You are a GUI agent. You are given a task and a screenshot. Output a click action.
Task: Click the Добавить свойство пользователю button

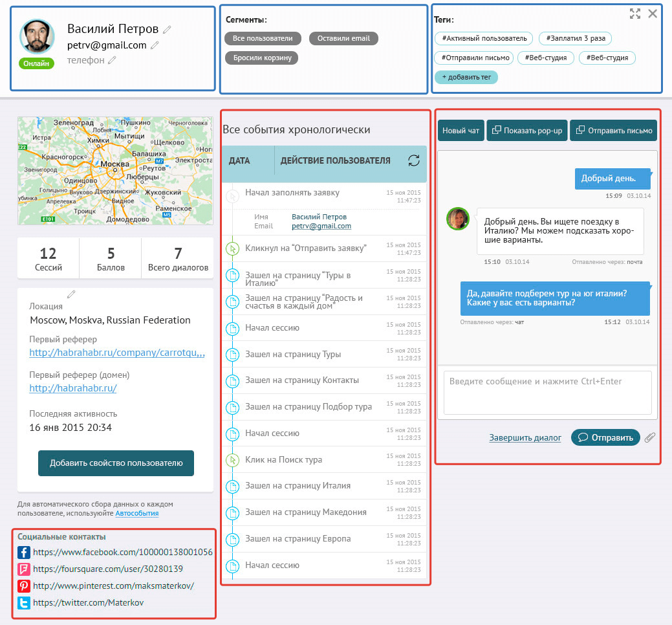(116, 463)
